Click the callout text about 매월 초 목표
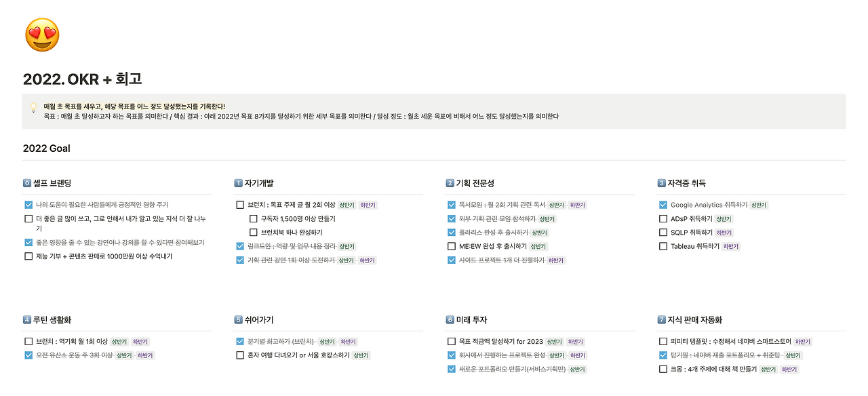Screen dimensions: 868x396 (136, 106)
